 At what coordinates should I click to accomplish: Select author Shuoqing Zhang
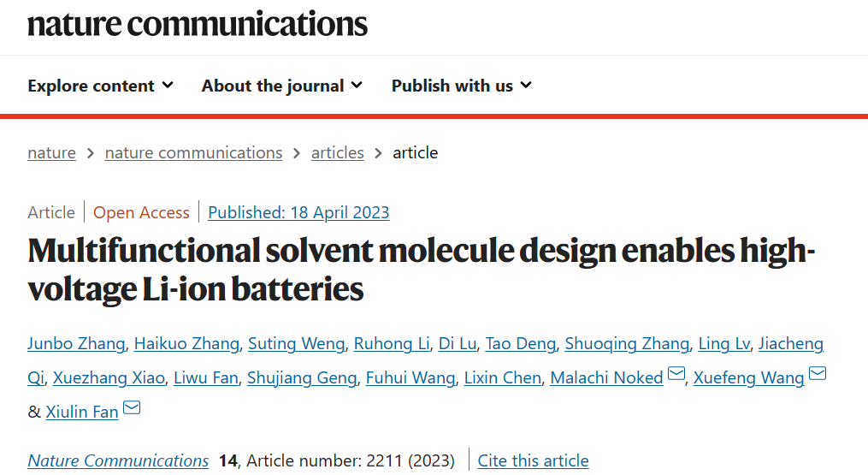(x=627, y=344)
